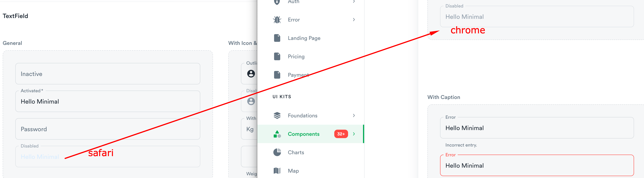Expand the Components chevron arrow
Screen dimensions: 644x178
354,134
